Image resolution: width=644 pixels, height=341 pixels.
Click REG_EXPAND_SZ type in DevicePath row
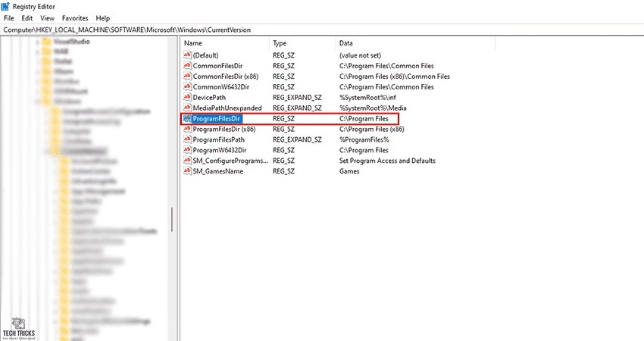(297, 97)
